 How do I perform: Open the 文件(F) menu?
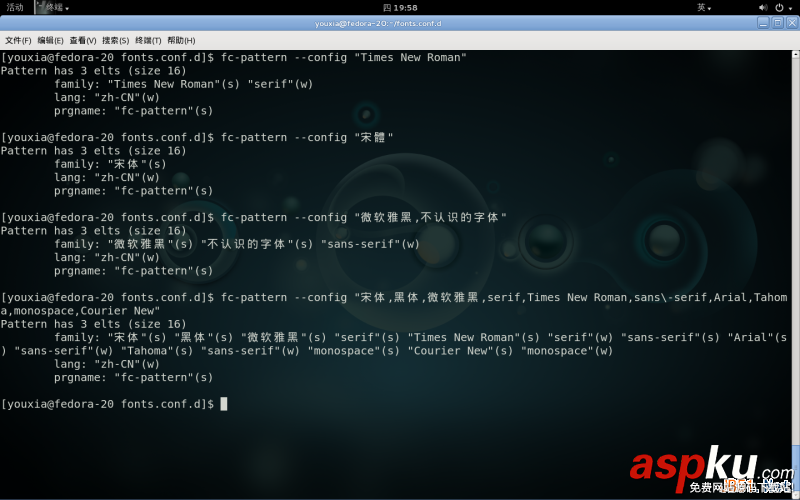click(18, 40)
